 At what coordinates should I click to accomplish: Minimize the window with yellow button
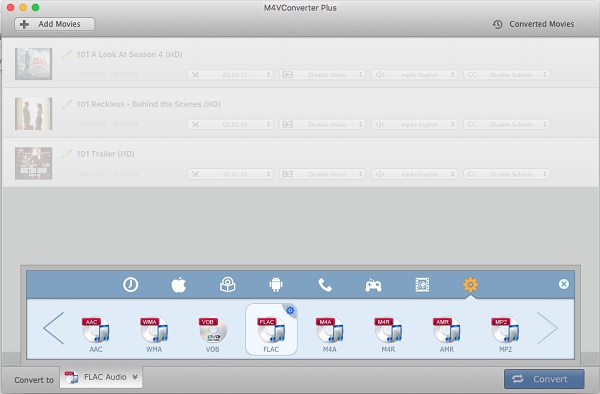[23, 7]
